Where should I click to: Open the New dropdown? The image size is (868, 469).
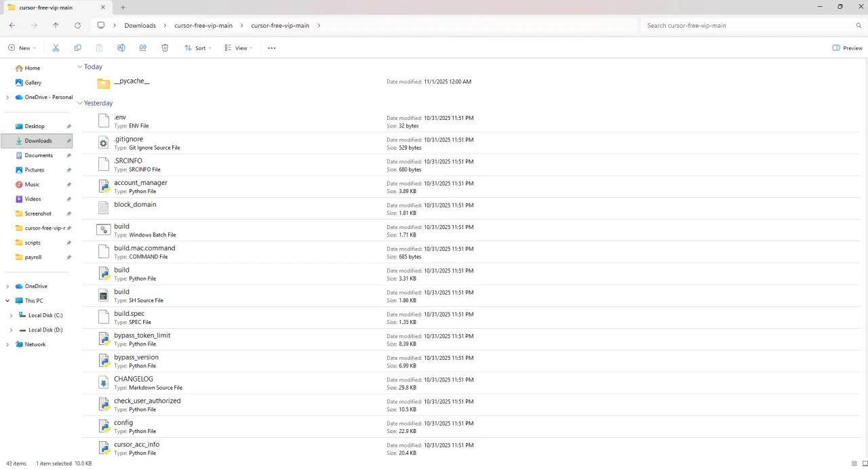click(22, 48)
